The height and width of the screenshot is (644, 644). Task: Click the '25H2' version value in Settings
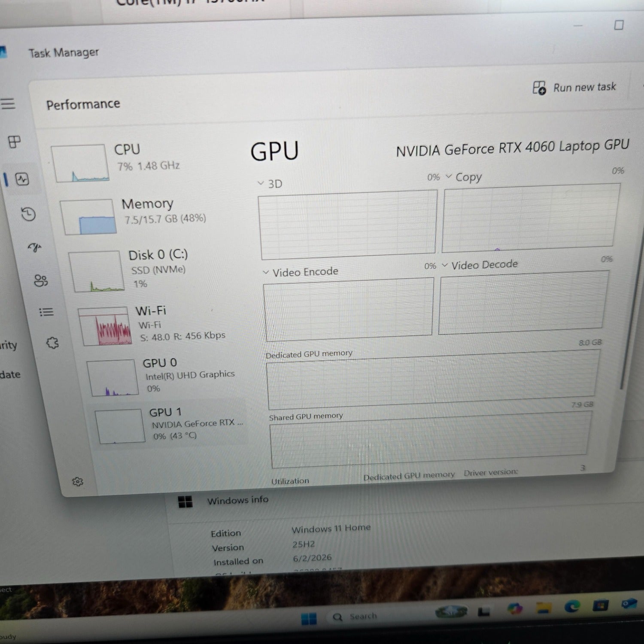(x=304, y=544)
